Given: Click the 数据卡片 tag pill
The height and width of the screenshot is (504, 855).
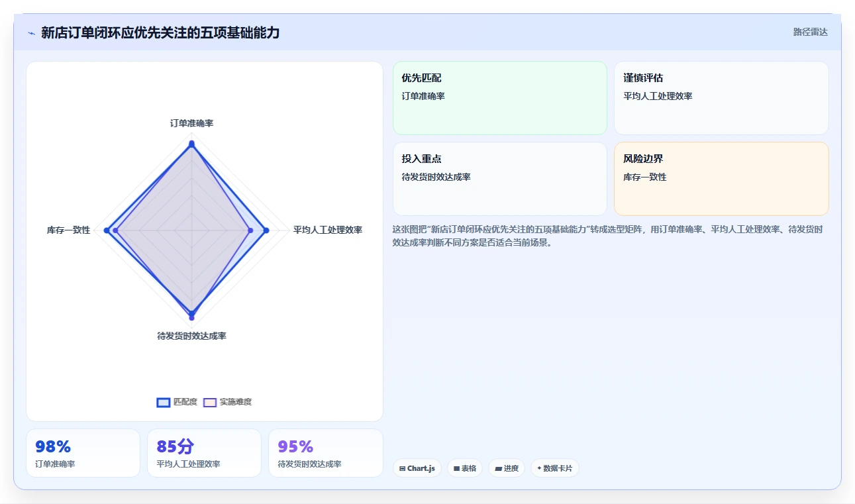Looking at the screenshot, I should [555, 468].
